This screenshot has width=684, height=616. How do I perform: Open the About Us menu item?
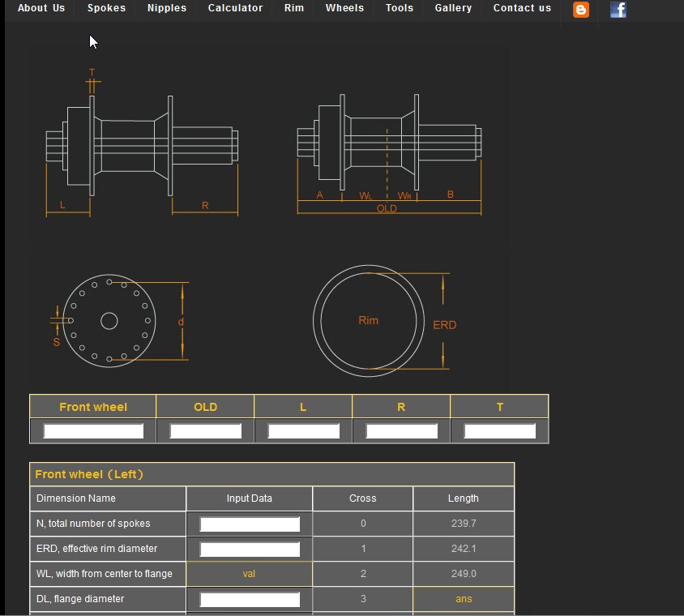click(x=41, y=8)
